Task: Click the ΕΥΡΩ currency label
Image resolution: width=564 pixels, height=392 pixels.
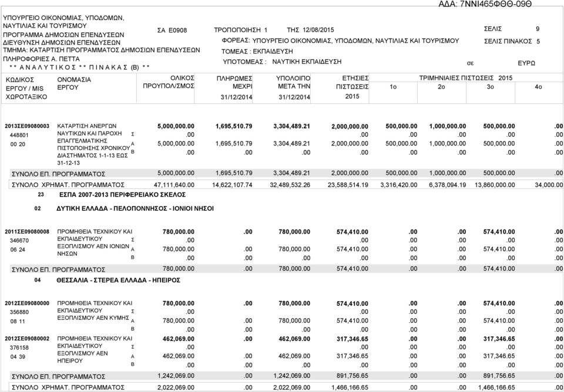Action: [x=526, y=63]
